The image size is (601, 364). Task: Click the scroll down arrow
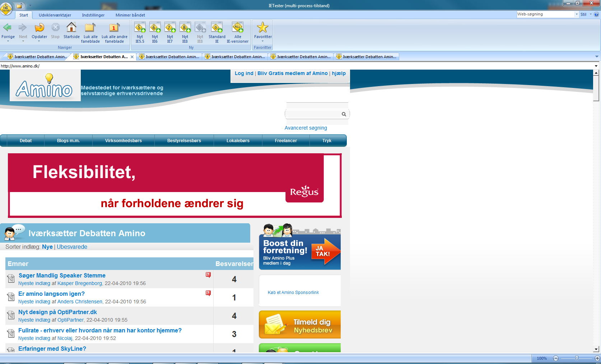[596, 349]
